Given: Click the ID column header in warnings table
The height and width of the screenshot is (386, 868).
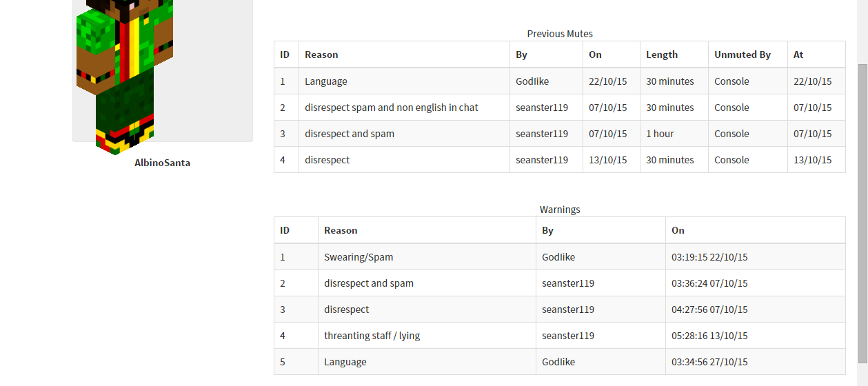Looking at the screenshot, I should point(284,230).
